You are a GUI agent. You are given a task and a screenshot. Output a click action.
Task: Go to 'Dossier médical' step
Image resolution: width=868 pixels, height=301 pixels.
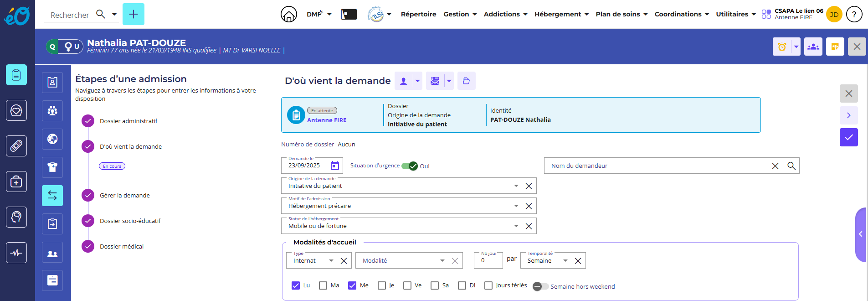[x=121, y=246]
